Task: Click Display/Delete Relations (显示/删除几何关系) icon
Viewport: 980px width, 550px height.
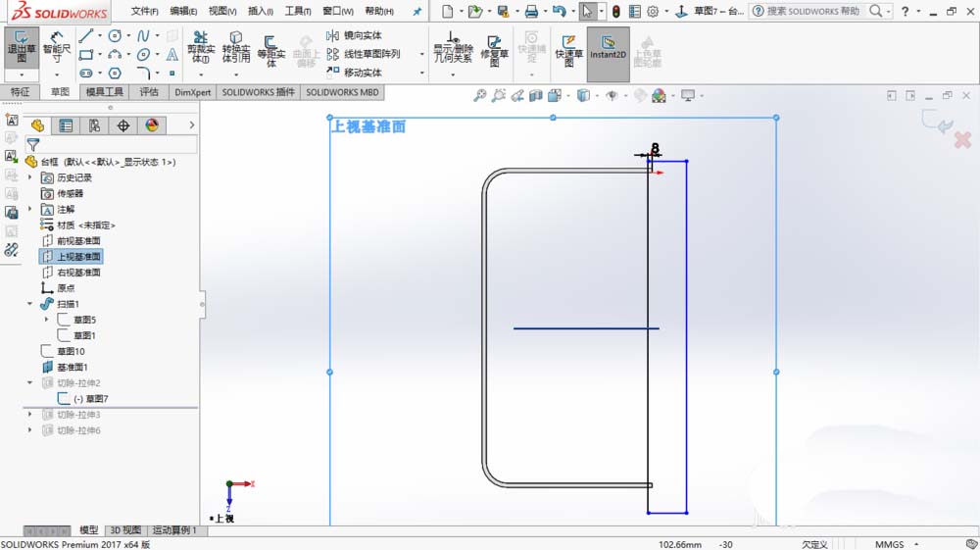Action: pos(453,47)
